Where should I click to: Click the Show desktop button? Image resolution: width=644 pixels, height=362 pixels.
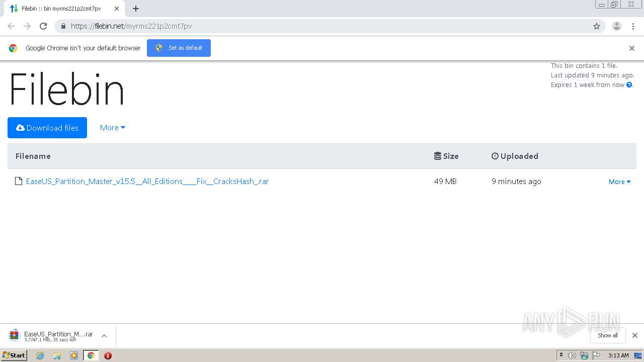(x=638, y=355)
